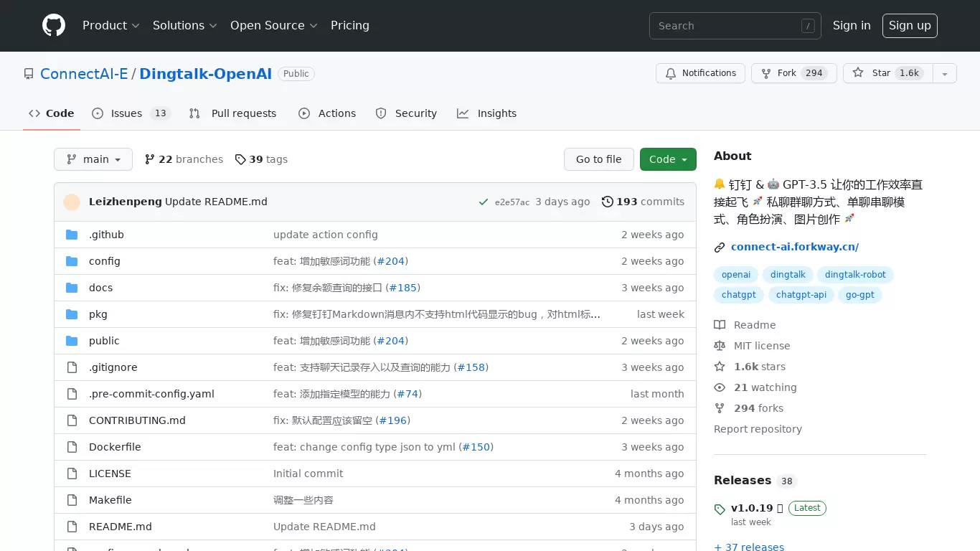Open the Pull requests tab
The width and height of the screenshot is (980, 551).
232,113
